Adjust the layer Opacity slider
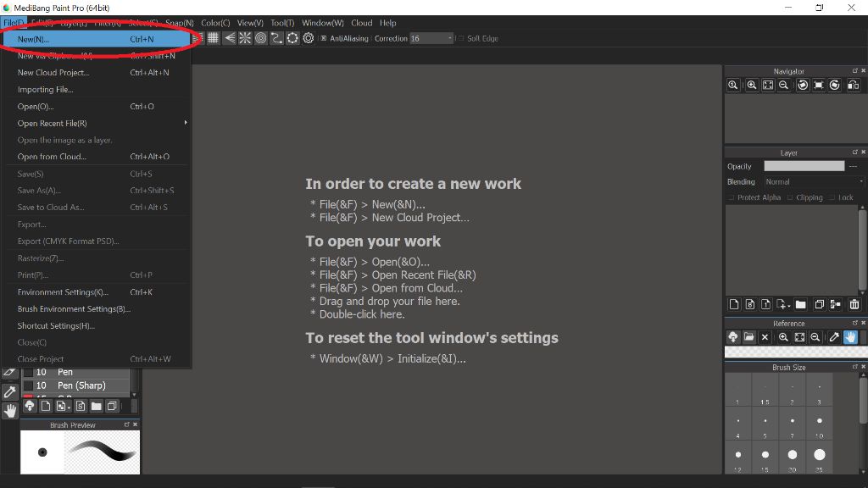Image resolution: width=868 pixels, height=488 pixels. click(804, 166)
